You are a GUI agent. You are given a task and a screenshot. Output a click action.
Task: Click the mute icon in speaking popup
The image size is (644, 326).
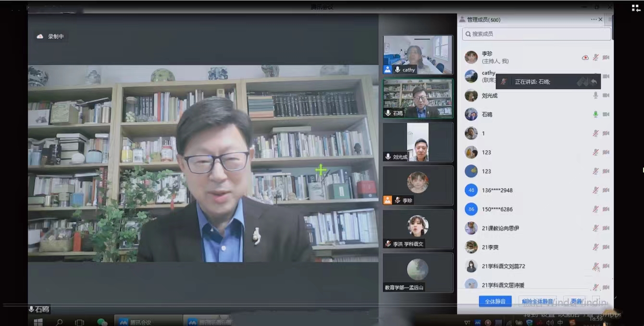tap(503, 82)
